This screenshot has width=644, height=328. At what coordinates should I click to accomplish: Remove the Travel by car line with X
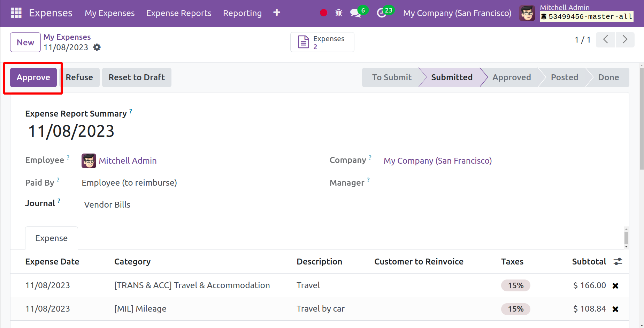pos(615,309)
